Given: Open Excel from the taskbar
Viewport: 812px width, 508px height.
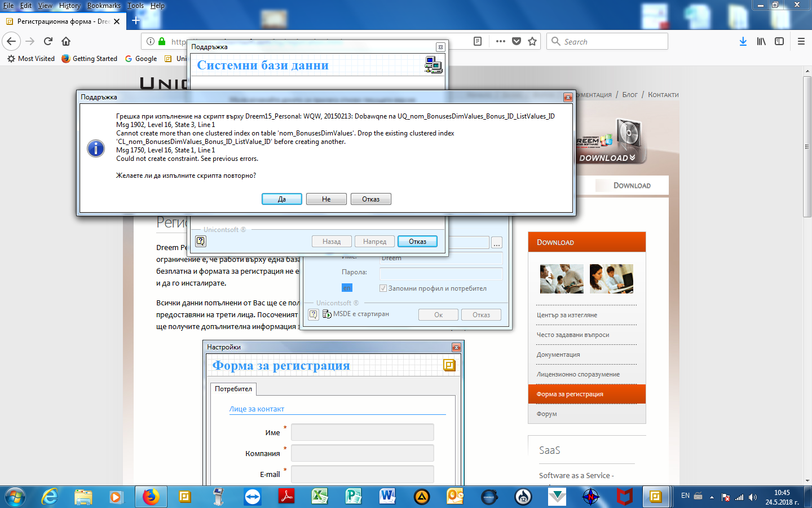Looking at the screenshot, I should tap(320, 497).
